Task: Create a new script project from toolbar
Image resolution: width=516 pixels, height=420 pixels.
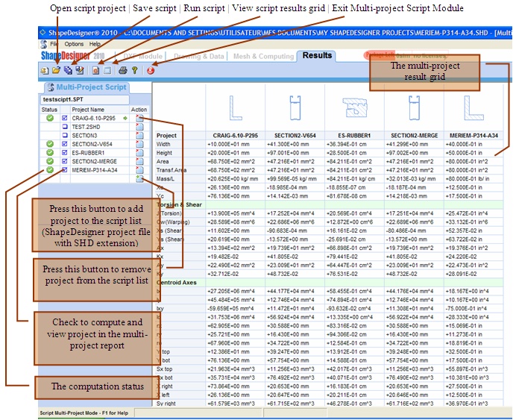Action: click(45, 70)
